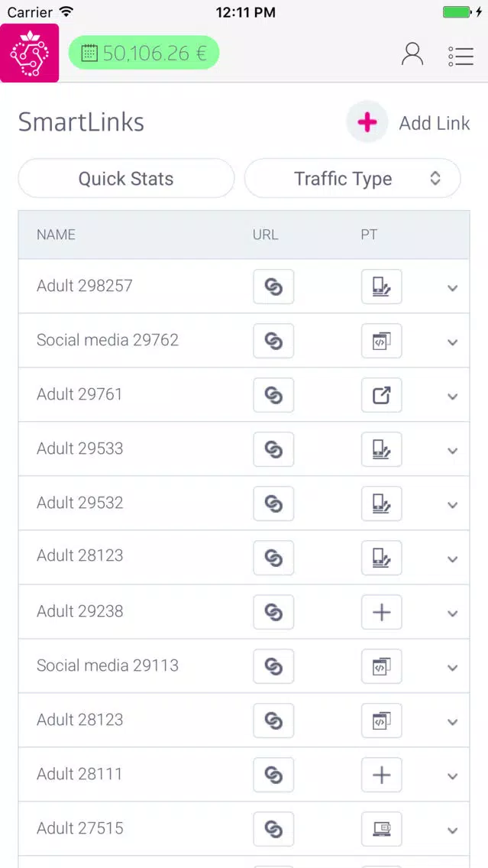Open the Traffic Type dropdown
This screenshot has height=868, width=488.
(x=353, y=178)
